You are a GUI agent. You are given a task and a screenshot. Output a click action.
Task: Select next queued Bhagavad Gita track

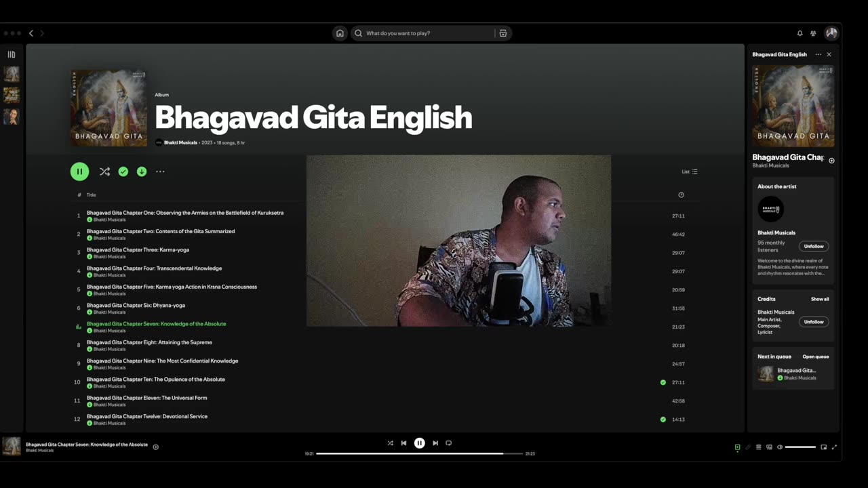[x=793, y=374]
